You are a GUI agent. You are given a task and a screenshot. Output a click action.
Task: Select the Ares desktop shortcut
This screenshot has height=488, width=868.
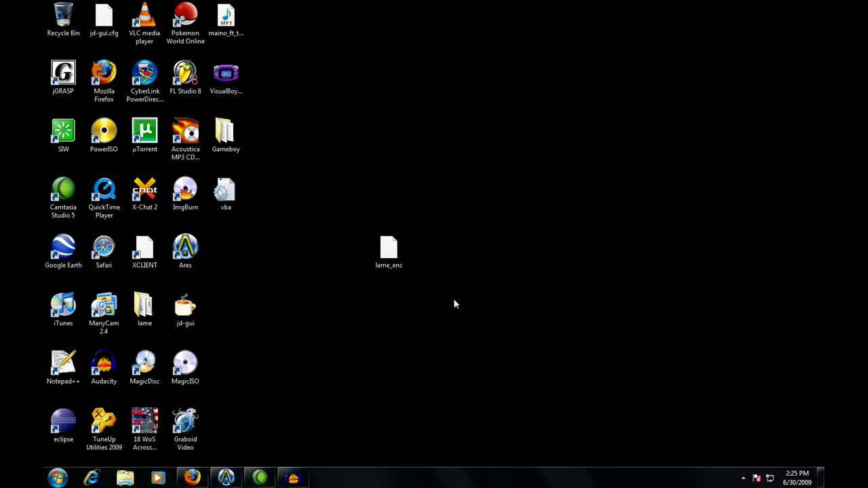click(185, 252)
